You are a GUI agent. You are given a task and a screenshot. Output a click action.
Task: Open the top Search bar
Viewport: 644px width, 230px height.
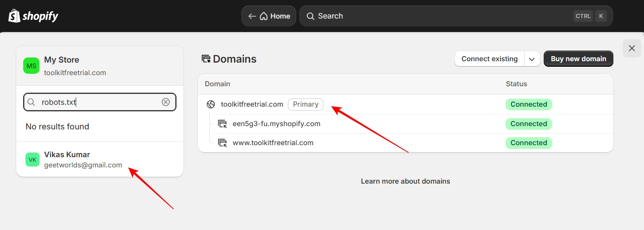click(x=456, y=16)
